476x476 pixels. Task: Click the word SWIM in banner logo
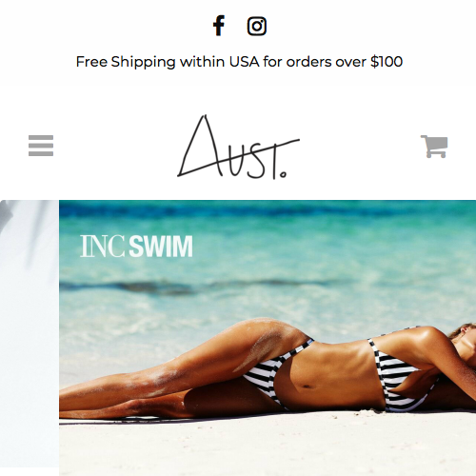161,247
